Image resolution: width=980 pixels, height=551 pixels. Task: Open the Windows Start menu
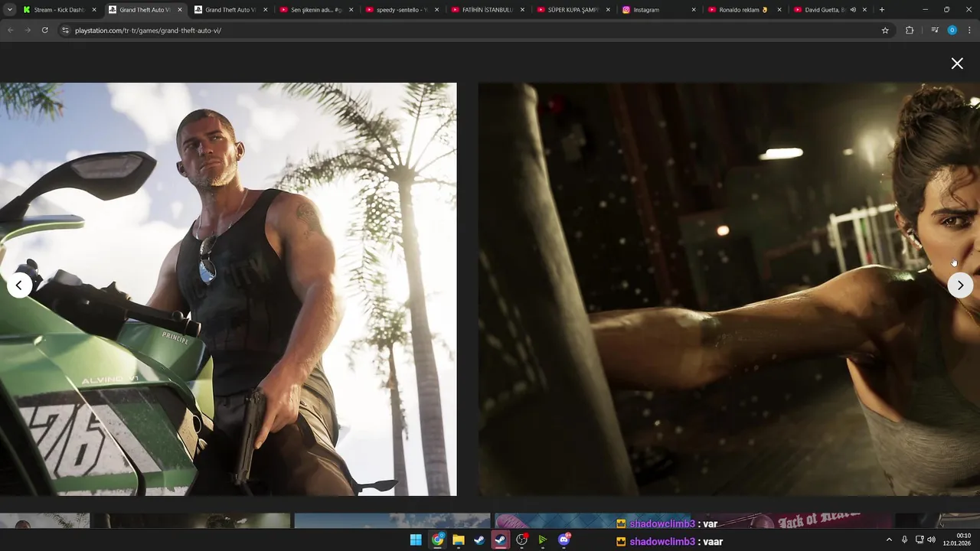(416, 540)
